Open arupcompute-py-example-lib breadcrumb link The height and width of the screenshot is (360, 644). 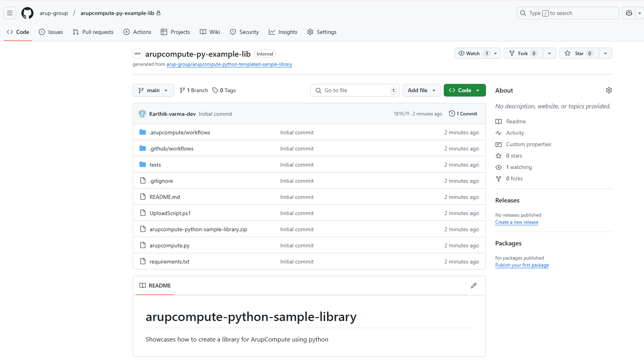117,13
